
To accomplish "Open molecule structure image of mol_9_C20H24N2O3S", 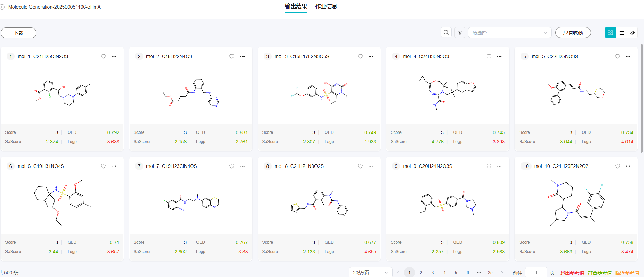I will (448, 203).
